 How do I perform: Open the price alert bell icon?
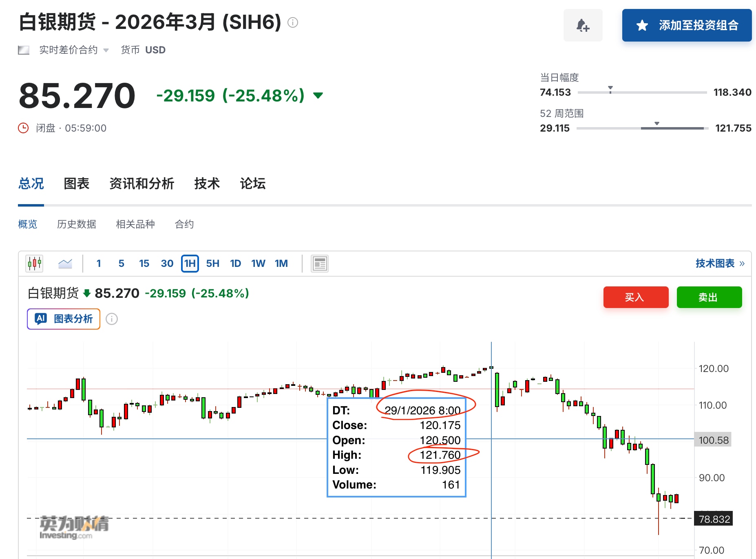click(x=583, y=25)
